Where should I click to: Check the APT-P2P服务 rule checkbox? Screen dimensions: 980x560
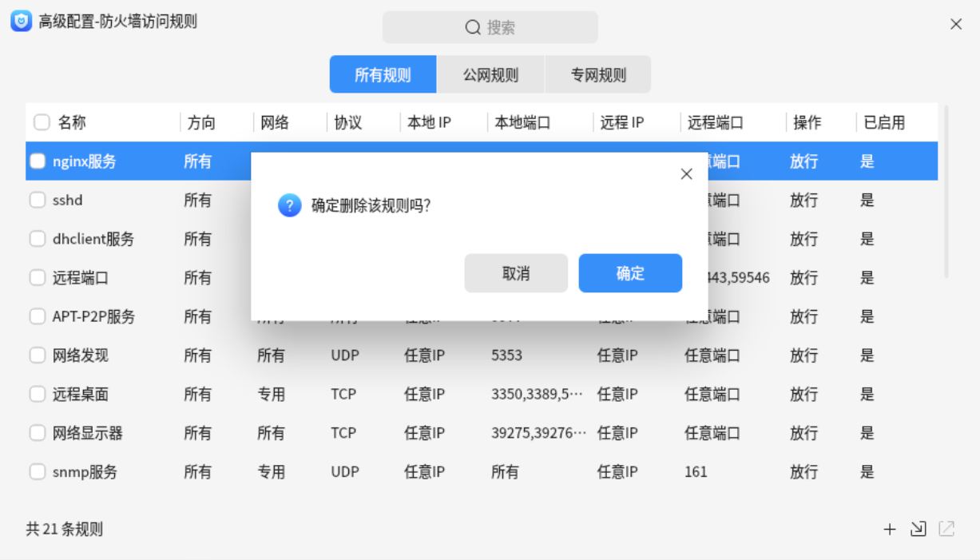38,317
